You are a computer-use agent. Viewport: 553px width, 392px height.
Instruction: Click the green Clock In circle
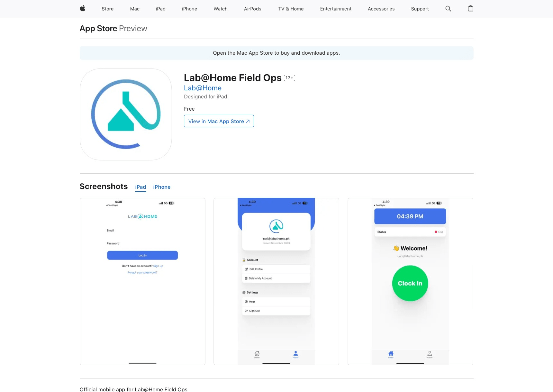coord(410,283)
